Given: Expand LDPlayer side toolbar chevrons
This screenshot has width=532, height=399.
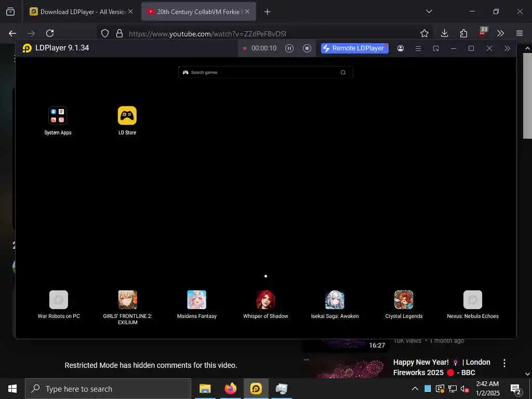Looking at the screenshot, I should 507,48.
